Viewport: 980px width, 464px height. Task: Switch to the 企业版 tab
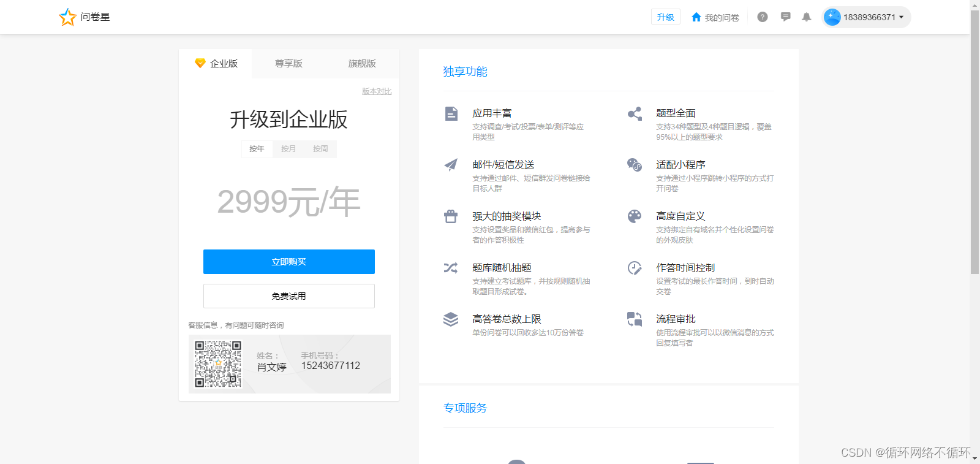point(216,64)
